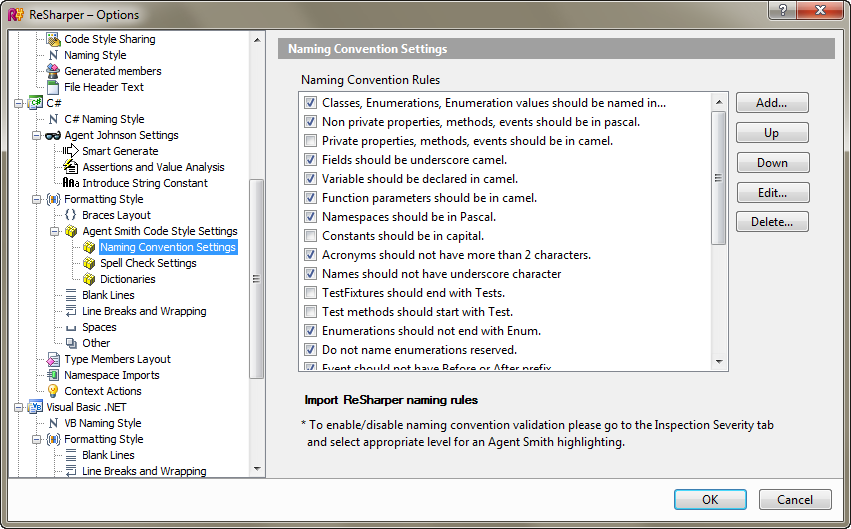Click the Generated members icon

(53, 71)
